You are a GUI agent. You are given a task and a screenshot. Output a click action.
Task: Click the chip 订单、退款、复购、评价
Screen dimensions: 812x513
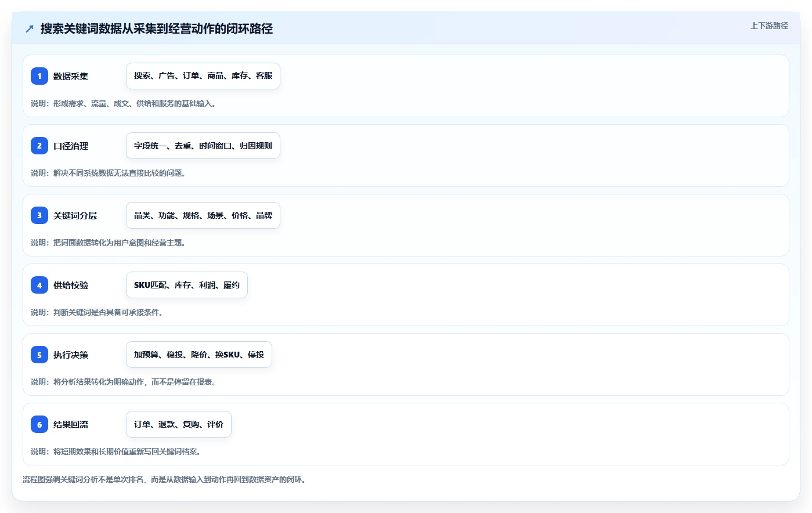[x=179, y=424]
